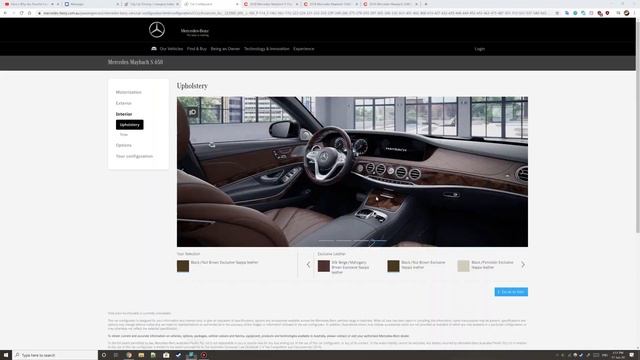
Task: Open a new browser tab with plus
Action: (426, 4)
